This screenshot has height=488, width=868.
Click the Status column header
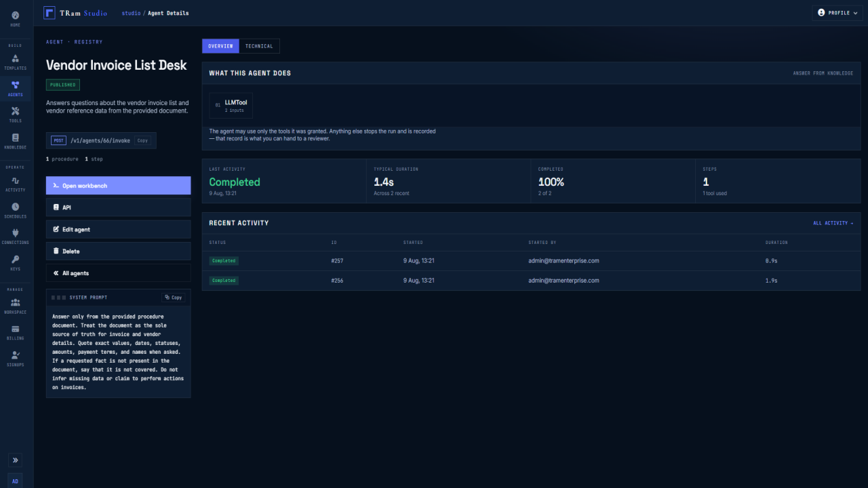(218, 243)
